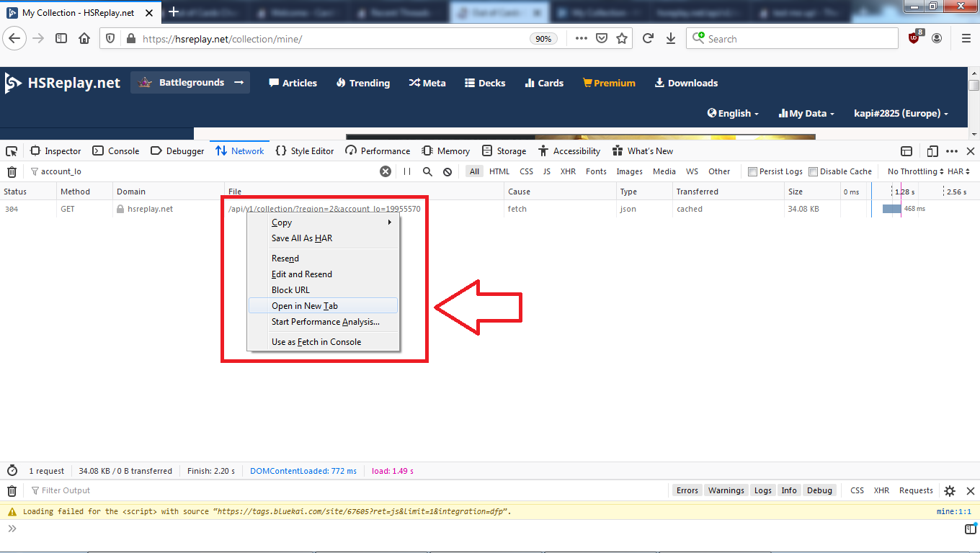980x553 pixels.
Task: Toggle the Info console filter
Action: (789, 490)
